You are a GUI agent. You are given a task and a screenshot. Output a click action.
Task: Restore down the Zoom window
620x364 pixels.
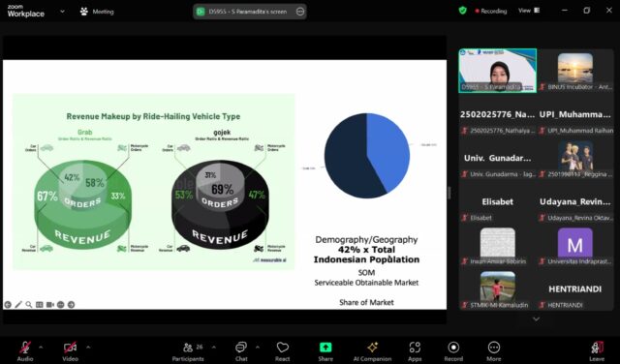tap(587, 11)
